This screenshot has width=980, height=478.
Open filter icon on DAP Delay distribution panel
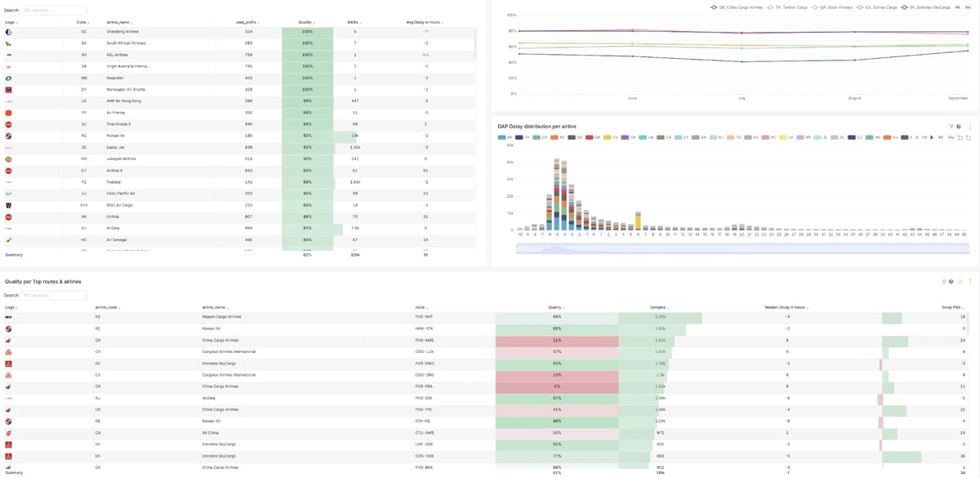[x=951, y=127]
